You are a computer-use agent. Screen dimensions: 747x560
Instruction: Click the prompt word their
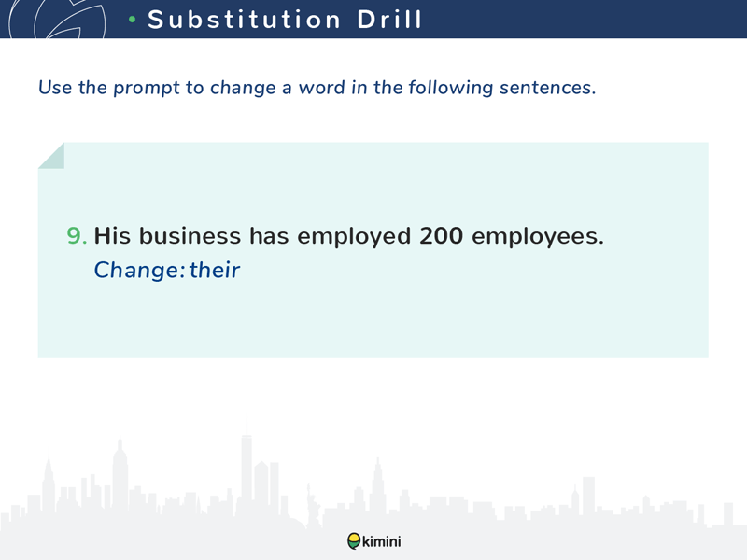point(215,270)
